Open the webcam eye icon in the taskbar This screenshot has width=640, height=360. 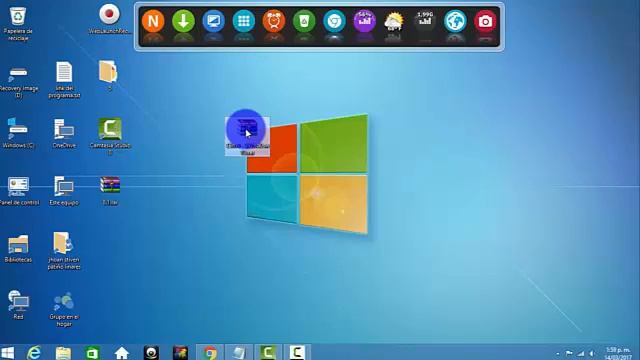coord(151,353)
